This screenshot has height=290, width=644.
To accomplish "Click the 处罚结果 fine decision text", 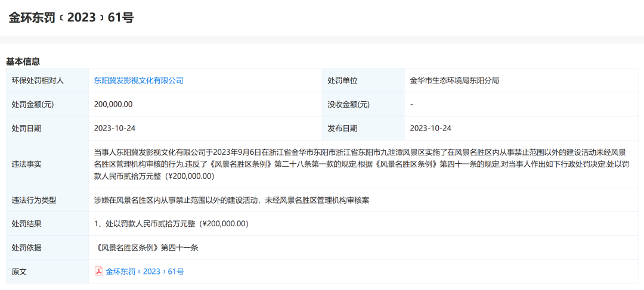I will coord(171,224).
